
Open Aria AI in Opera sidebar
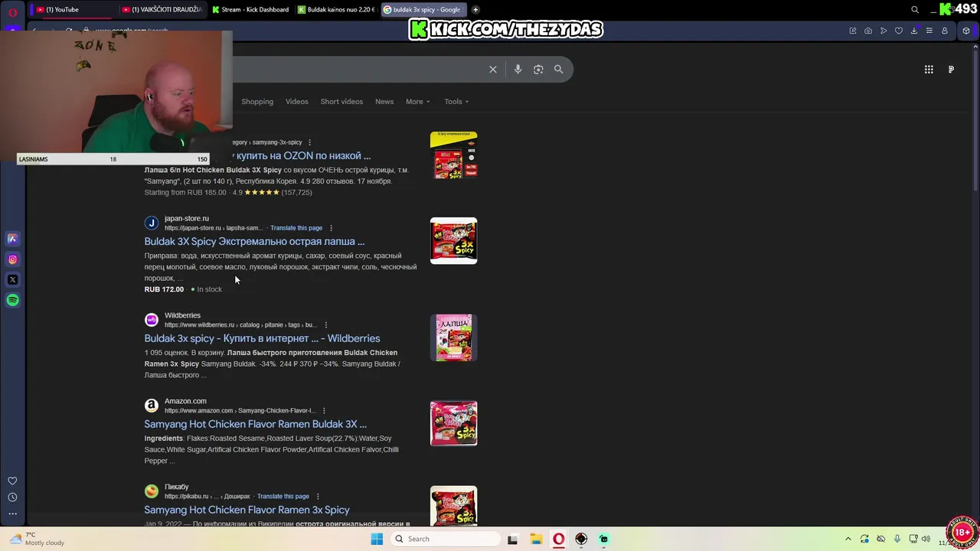tap(12, 239)
